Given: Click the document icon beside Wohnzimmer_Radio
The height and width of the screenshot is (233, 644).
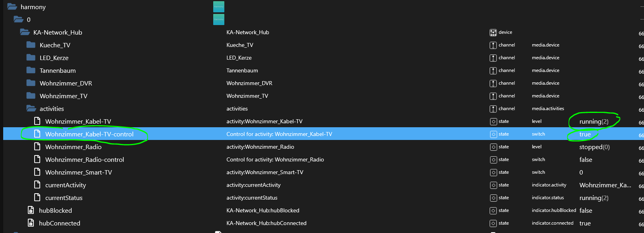Looking at the screenshot, I should 37,147.
